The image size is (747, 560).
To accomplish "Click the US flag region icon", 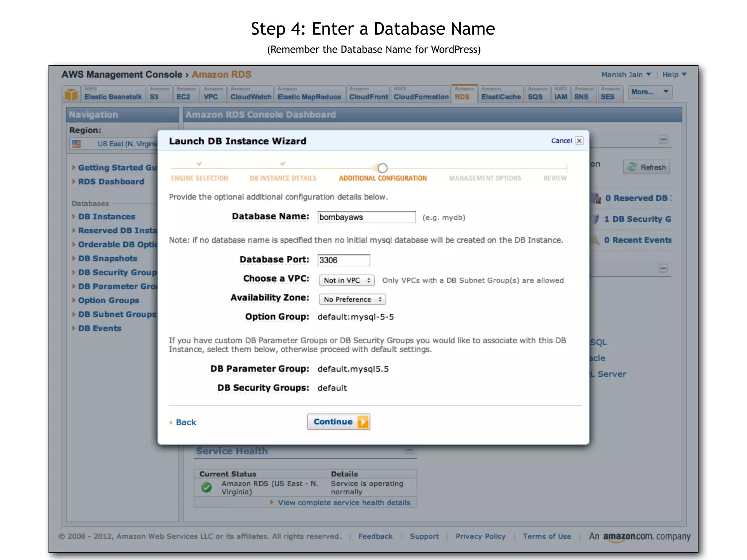I will 77,144.
